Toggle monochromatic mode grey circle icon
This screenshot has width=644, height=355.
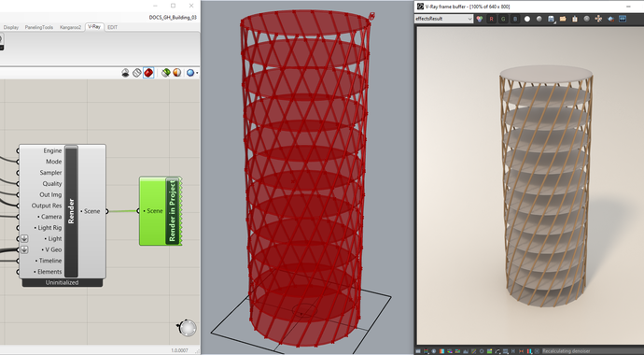tap(539, 19)
